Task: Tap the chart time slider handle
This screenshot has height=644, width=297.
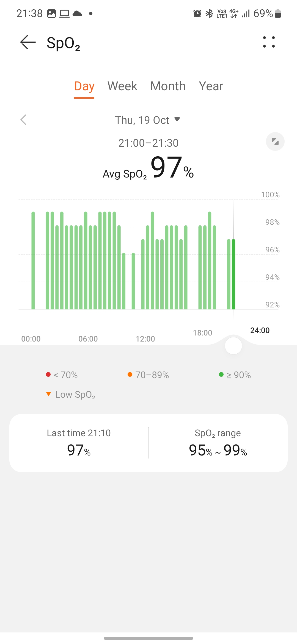Action: (233, 346)
